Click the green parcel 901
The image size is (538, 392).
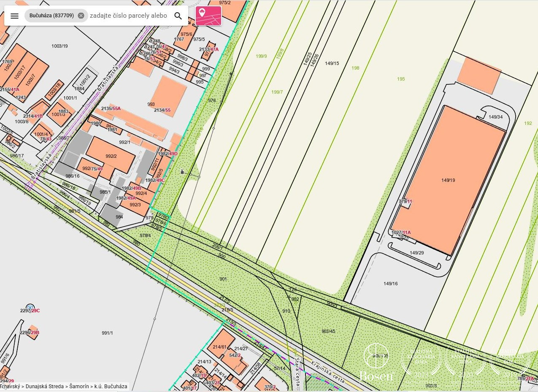(x=223, y=279)
